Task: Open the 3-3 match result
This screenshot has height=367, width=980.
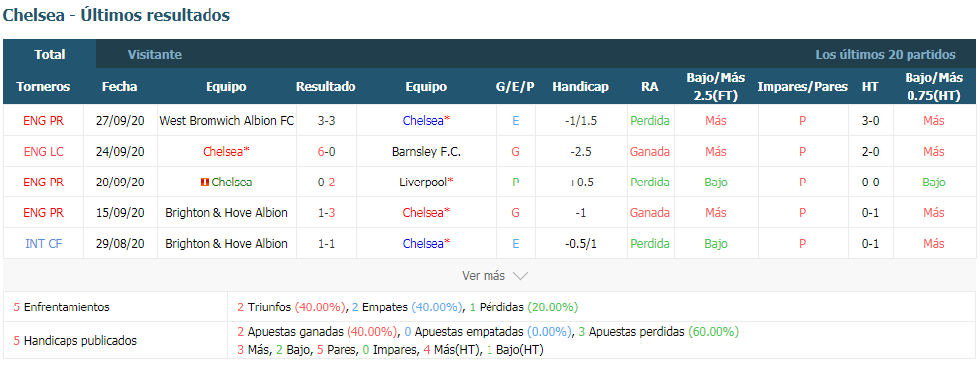Action: click(326, 120)
